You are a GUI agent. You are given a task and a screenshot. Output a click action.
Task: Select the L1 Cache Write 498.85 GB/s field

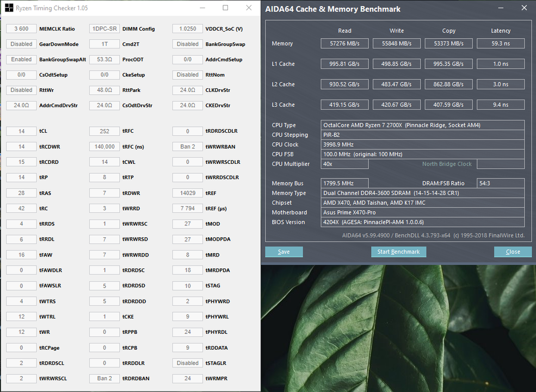click(397, 64)
